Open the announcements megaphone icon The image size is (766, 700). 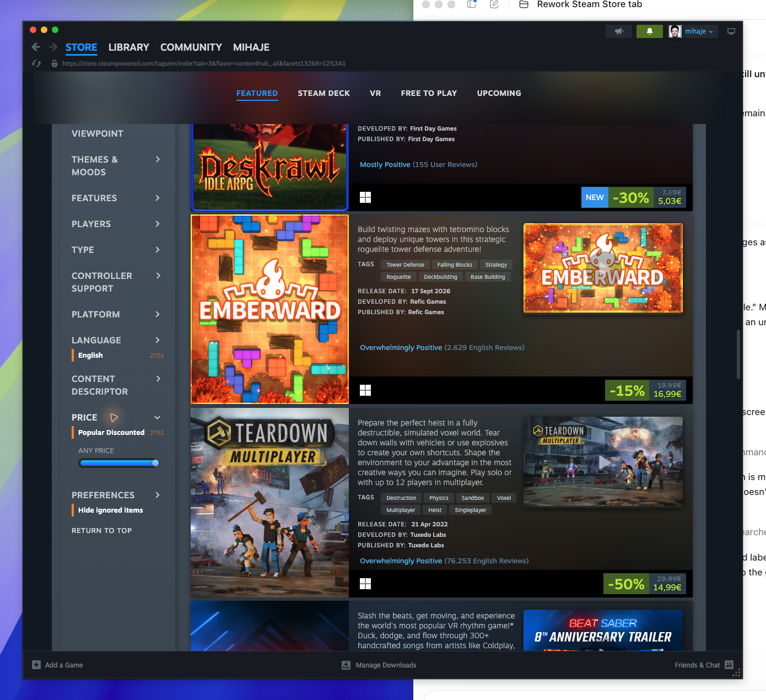619,31
